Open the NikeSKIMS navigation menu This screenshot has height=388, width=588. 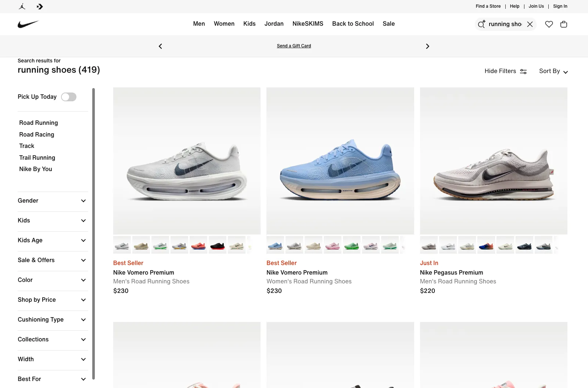[x=308, y=24]
